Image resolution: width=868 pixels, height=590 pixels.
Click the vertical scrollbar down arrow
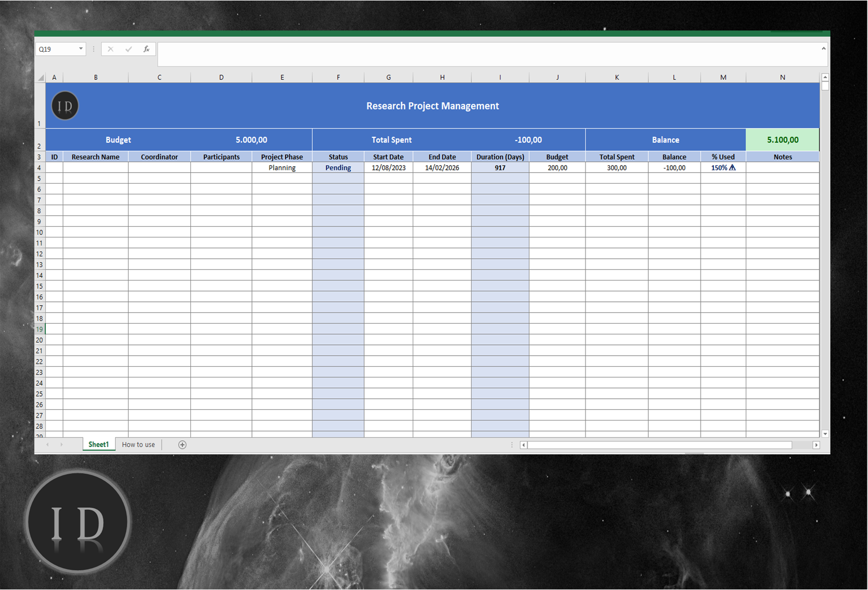pos(825,434)
